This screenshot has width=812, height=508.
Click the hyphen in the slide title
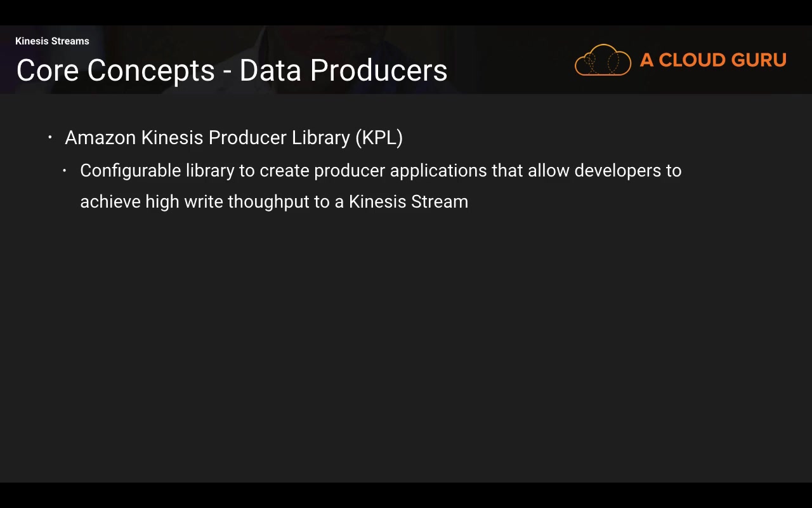(227, 72)
